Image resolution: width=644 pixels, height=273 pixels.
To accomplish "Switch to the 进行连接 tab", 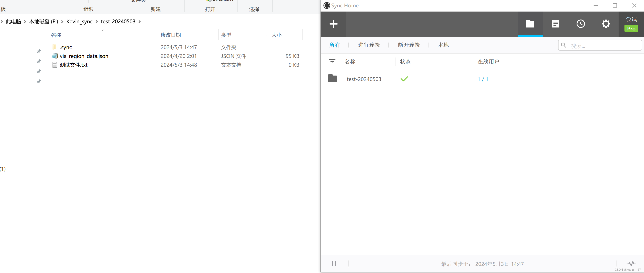I will [369, 45].
